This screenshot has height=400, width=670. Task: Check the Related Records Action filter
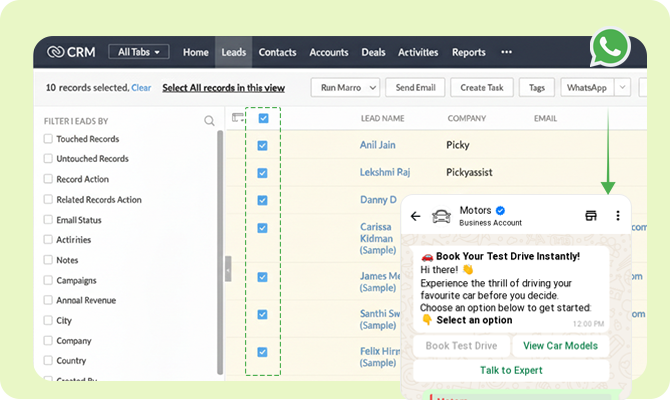[48, 199]
